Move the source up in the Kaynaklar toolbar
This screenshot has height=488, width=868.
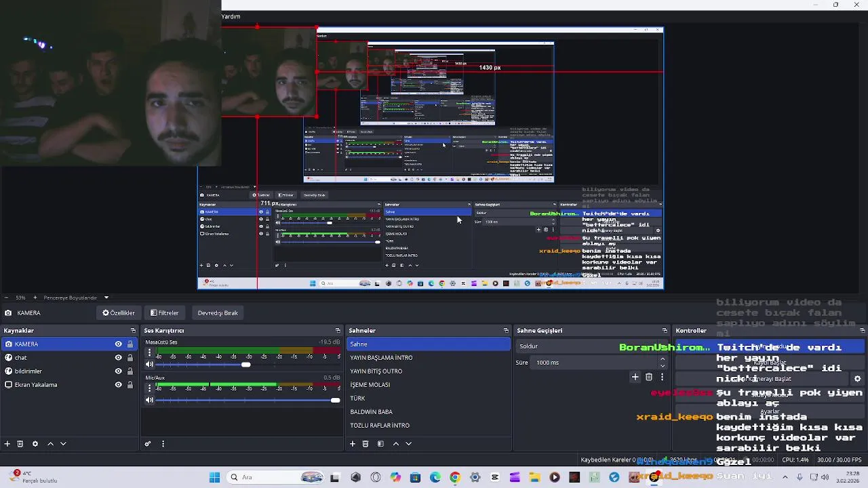[50, 444]
